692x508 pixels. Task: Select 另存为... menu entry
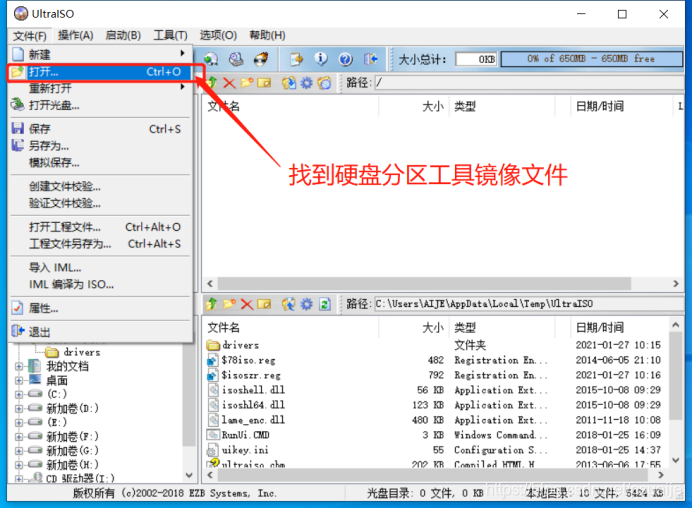[100, 146]
